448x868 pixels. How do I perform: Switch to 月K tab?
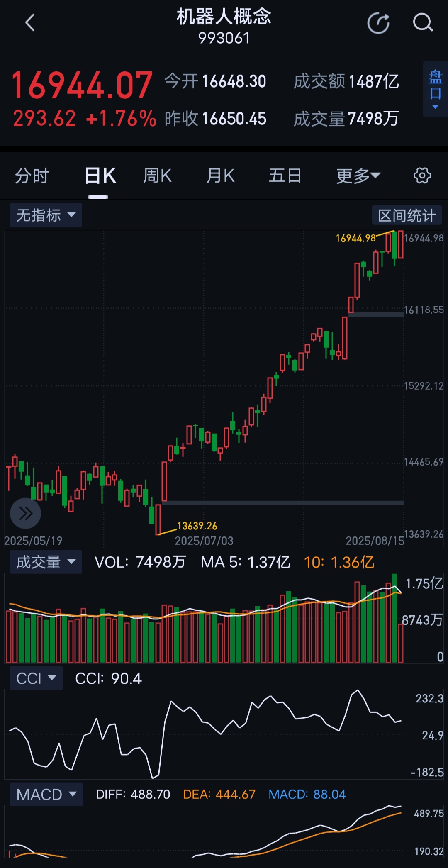tap(220, 176)
